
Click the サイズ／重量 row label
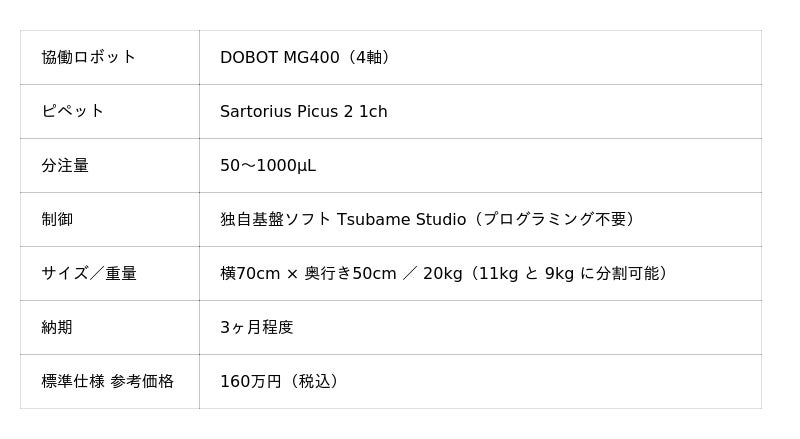tap(89, 274)
